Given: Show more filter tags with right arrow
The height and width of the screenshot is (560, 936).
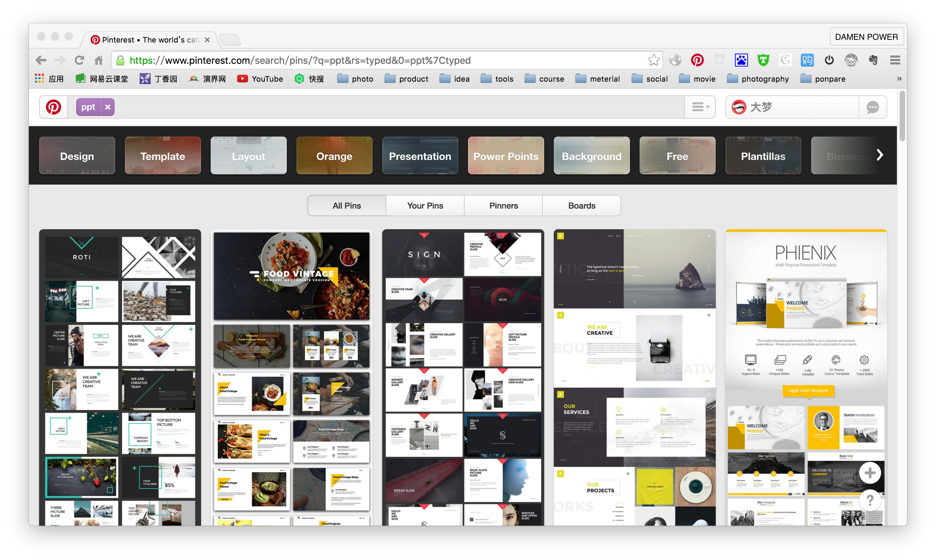Looking at the screenshot, I should click(880, 155).
